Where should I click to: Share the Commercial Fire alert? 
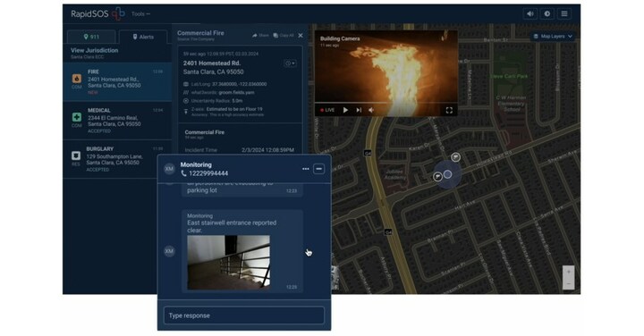pyautogui.click(x=260, y=36)
